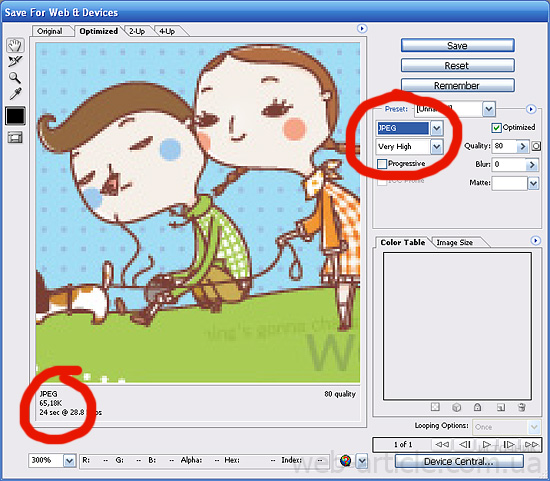Go to previous animation frame

(x=465, y=445)
